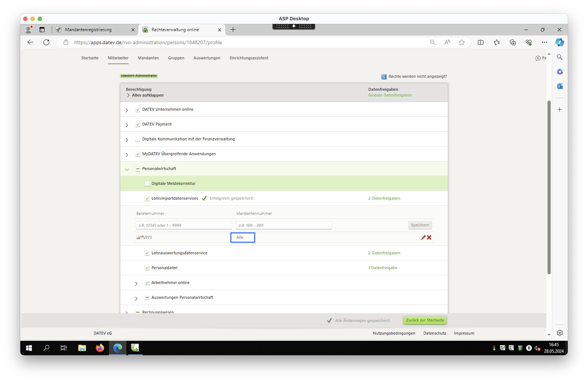Open the split screen icon
The height and width of the screenshot is (382, 588).
click(480, 43)
